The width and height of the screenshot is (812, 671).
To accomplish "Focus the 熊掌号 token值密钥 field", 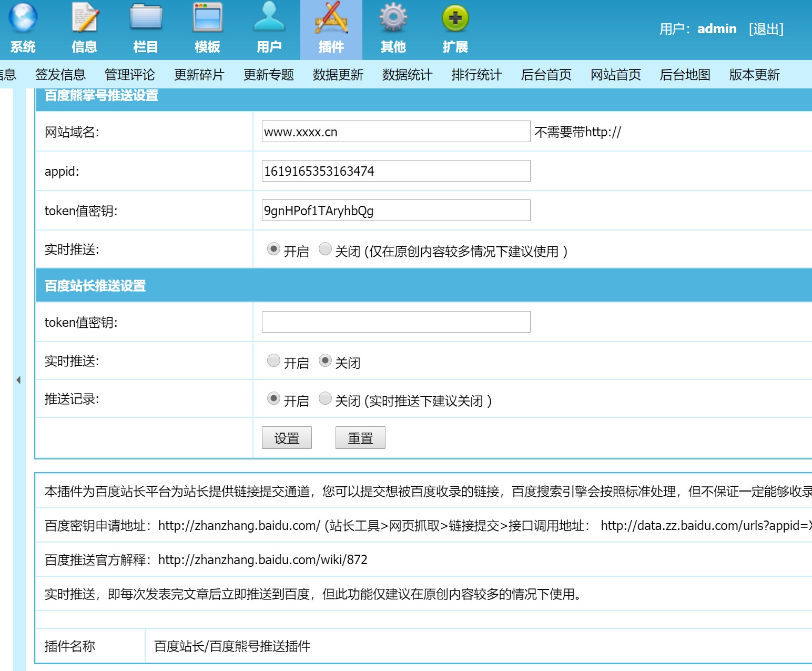I will point(396,210).
